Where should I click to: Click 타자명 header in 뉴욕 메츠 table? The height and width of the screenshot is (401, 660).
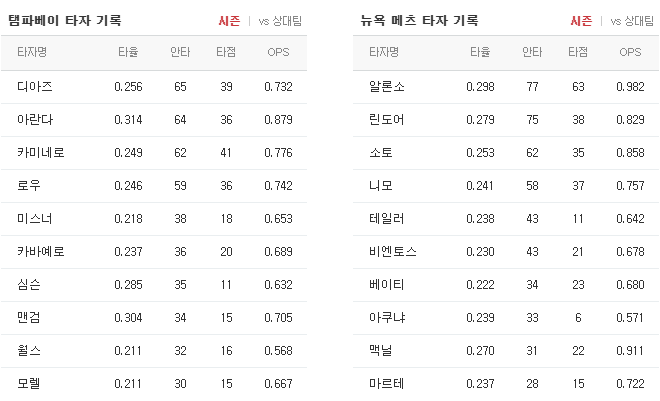click(384, 52)
